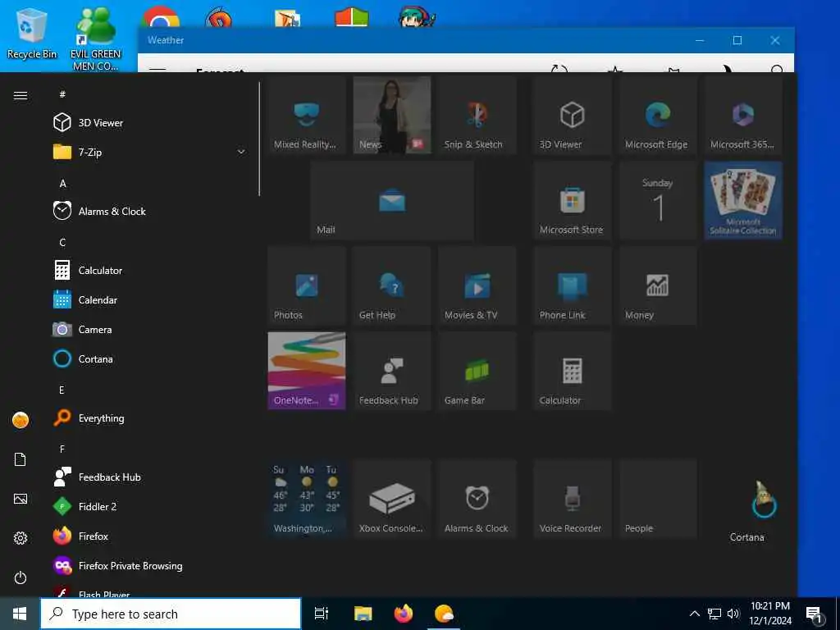
Task: Open the Game Bar tile
Action: [x=477, y=371]
